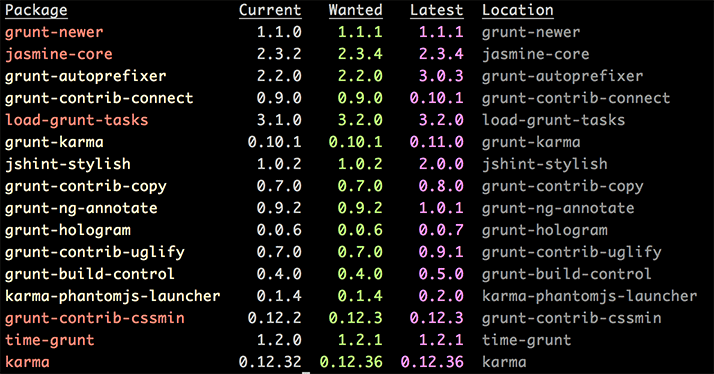Click the Latest column header

(437, 10)
